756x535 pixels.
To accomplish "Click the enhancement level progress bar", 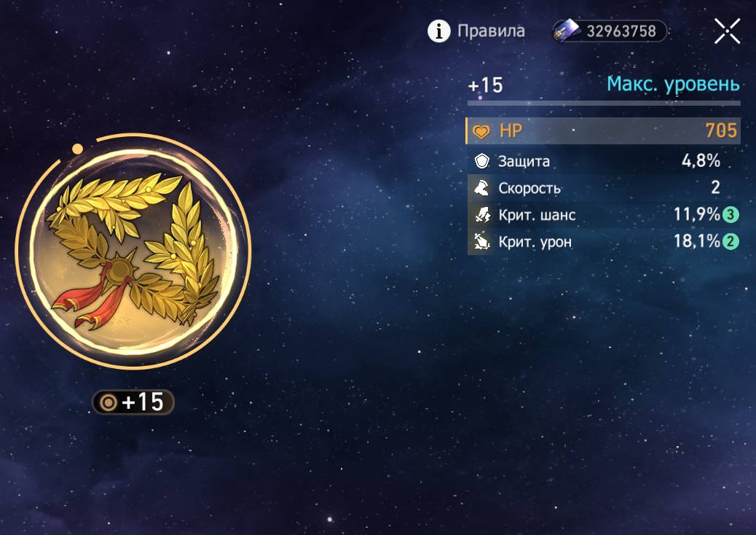I will pos(604,103).
